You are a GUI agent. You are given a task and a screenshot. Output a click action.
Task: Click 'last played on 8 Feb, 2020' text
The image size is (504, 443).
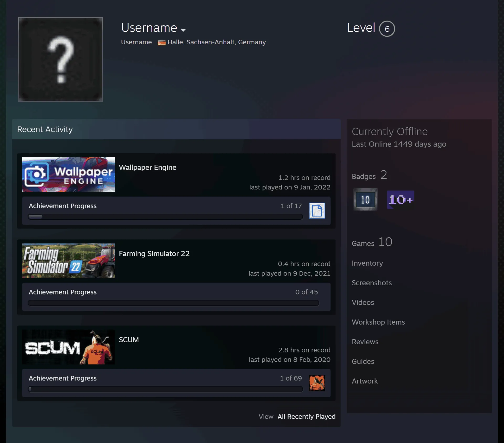290,360
